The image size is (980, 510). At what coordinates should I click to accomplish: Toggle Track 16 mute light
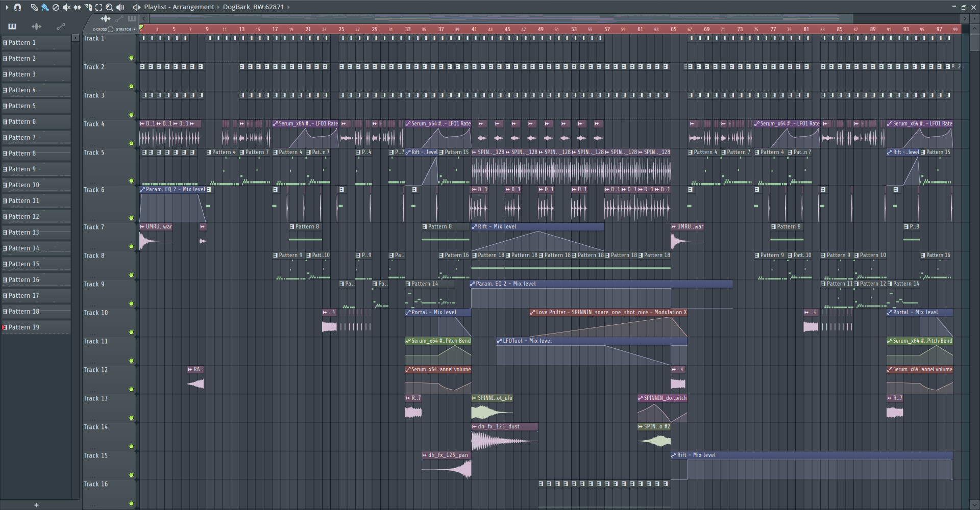click(131, 503)
